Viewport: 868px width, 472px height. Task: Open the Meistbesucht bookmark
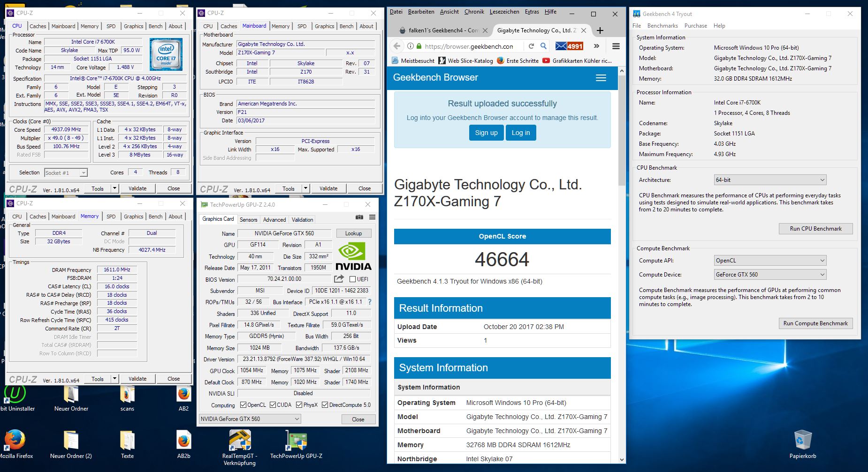point(413,60)
